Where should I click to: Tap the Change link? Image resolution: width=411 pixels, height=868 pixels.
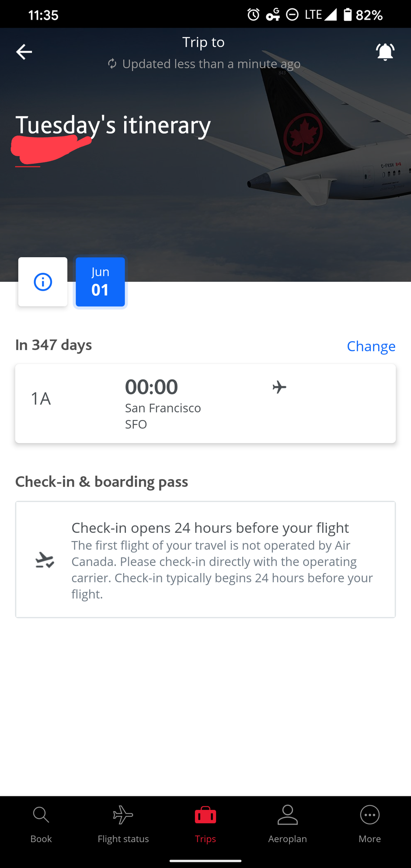(371, 346)
